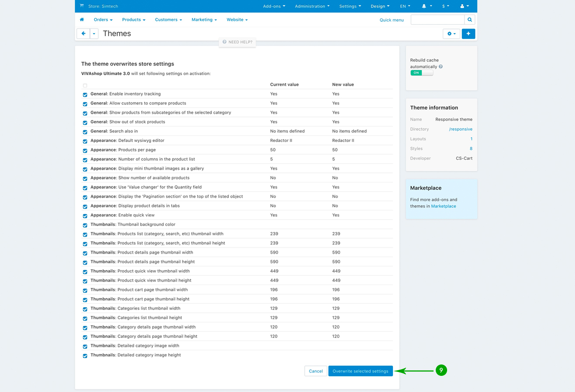Open the notifications bell menu
The image size is (575, 392).
426,6
